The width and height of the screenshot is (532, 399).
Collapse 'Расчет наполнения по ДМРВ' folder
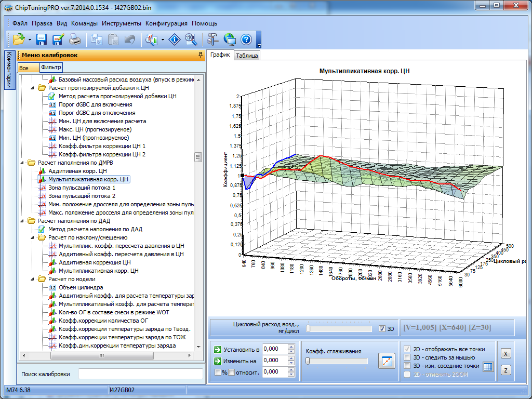[22, 163]
